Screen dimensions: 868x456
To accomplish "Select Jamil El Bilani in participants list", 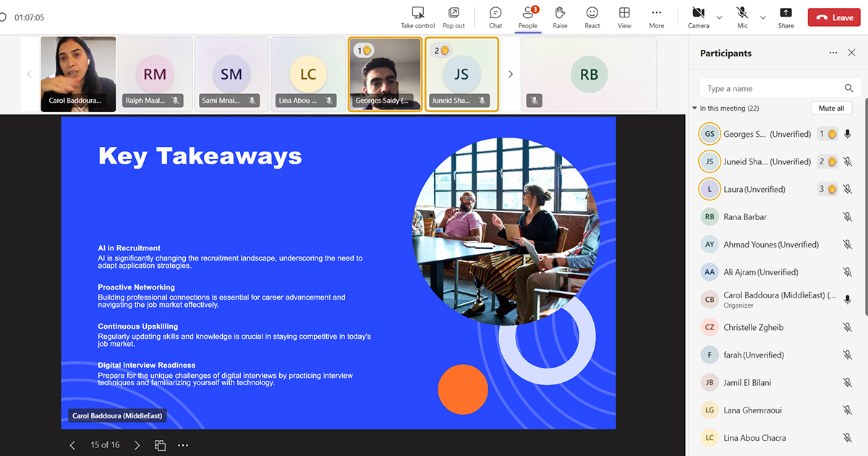I will [x=777, y=383].
